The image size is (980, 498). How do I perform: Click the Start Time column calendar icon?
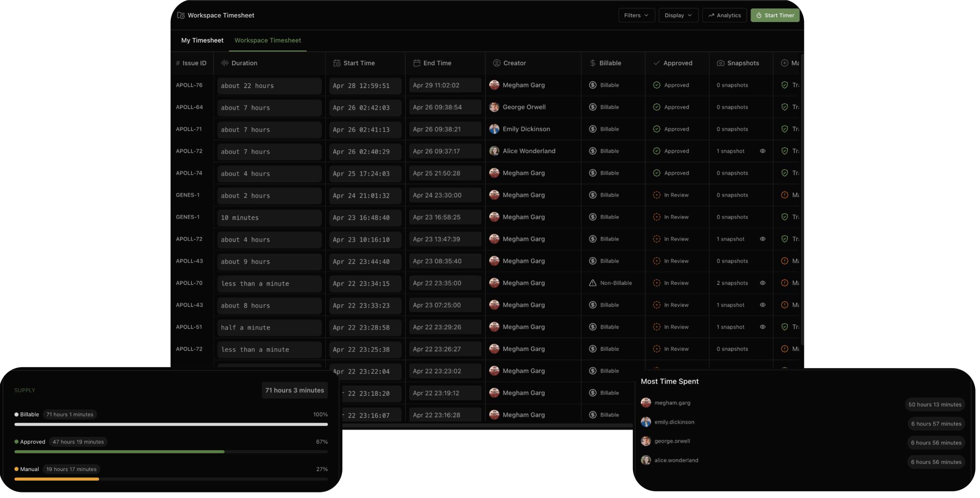337,63
